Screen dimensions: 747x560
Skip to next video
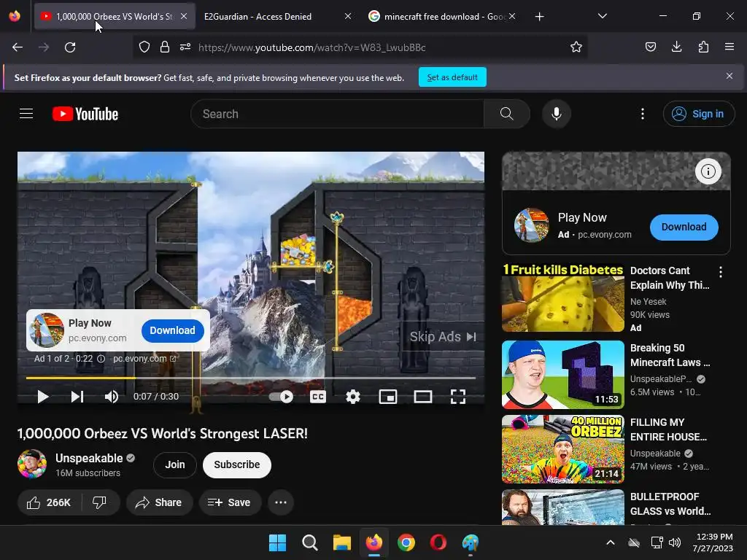point(77,397)
